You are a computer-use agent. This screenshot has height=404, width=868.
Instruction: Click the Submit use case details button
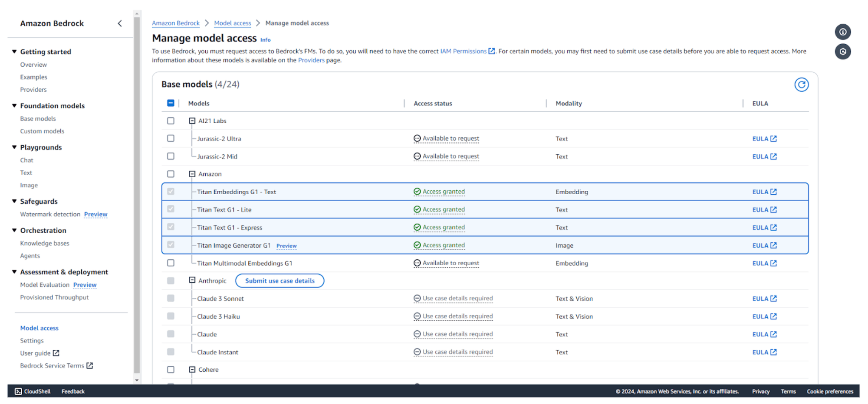click(279, 281)
